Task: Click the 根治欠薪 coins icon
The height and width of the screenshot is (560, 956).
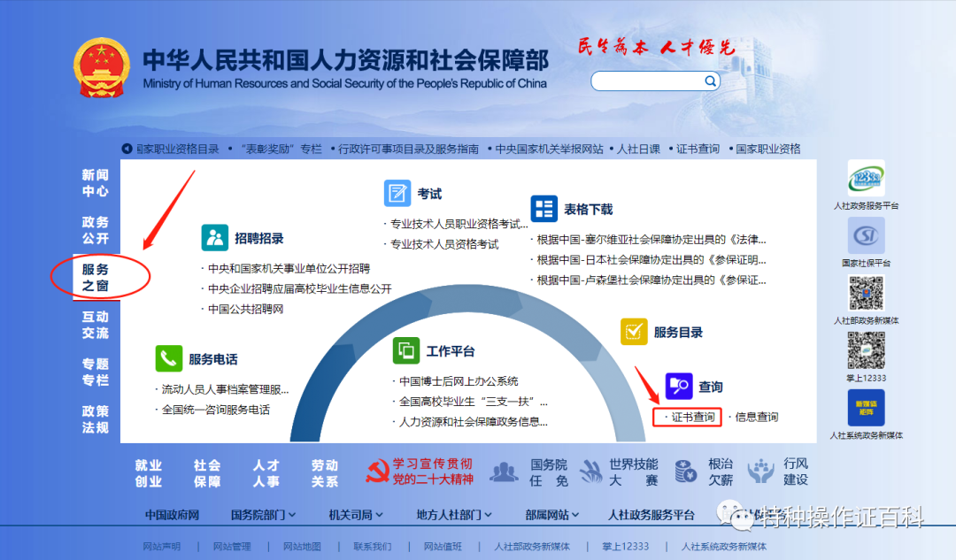Action: (686, 472)
